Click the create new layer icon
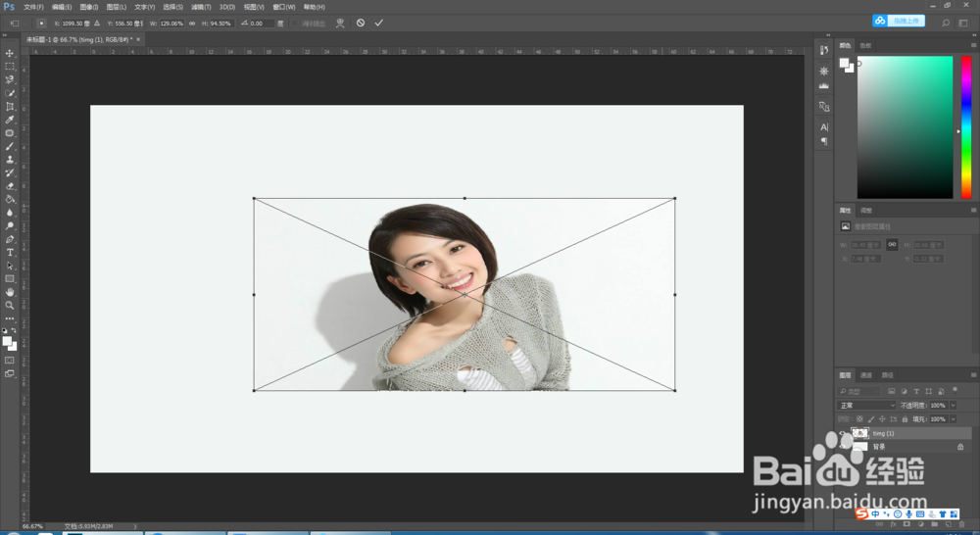The width and height of the screenshot is (980, 535). click(x=948, y=524)
